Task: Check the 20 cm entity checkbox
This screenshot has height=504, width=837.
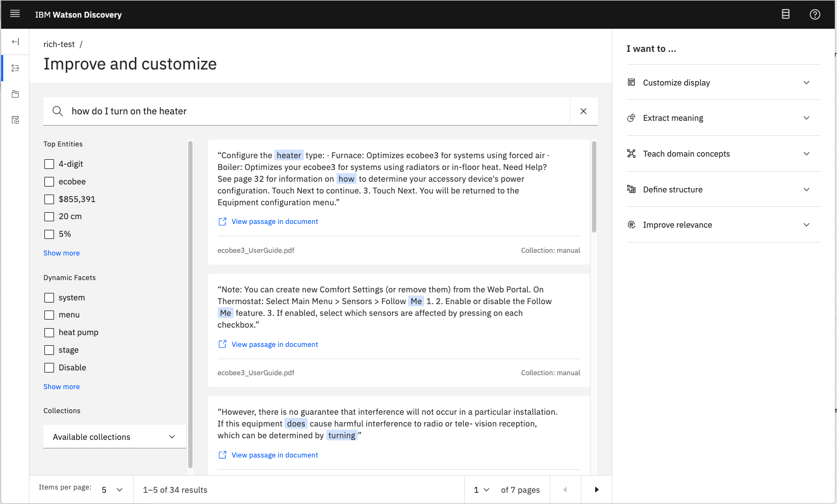Action: [x=49, y=216]
